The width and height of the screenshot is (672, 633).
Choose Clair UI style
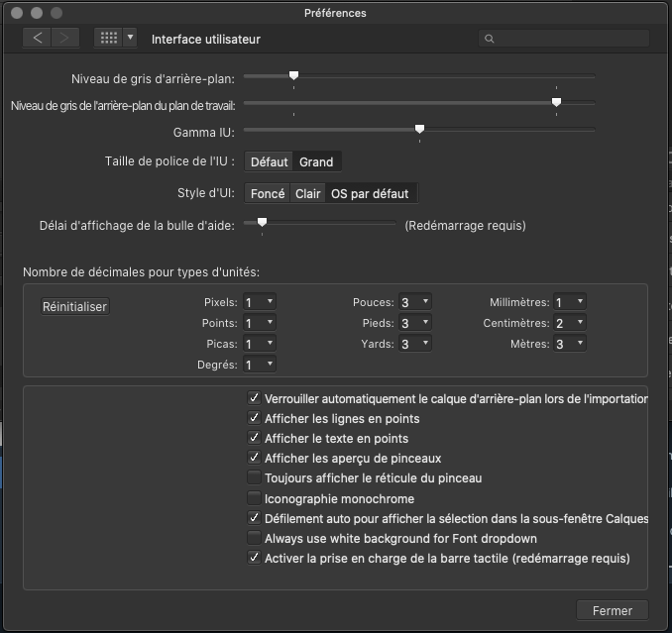point(307,193)
